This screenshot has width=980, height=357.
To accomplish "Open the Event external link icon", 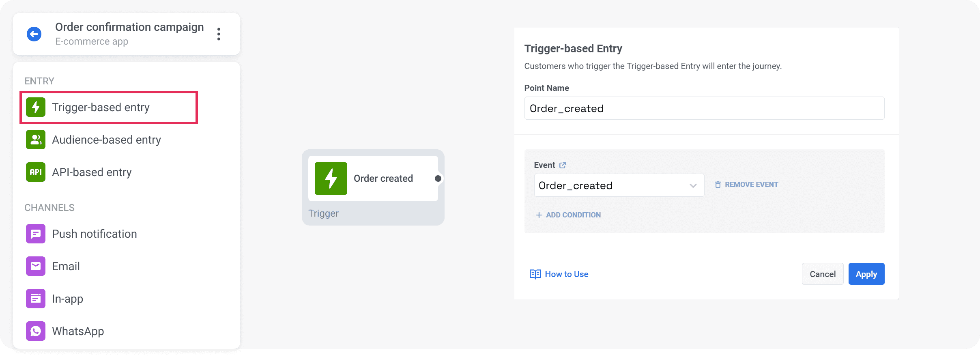I will 563,165.
